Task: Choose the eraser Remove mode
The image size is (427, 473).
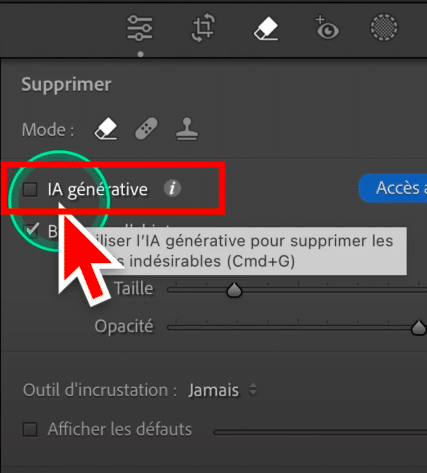Action: (106, 129)
